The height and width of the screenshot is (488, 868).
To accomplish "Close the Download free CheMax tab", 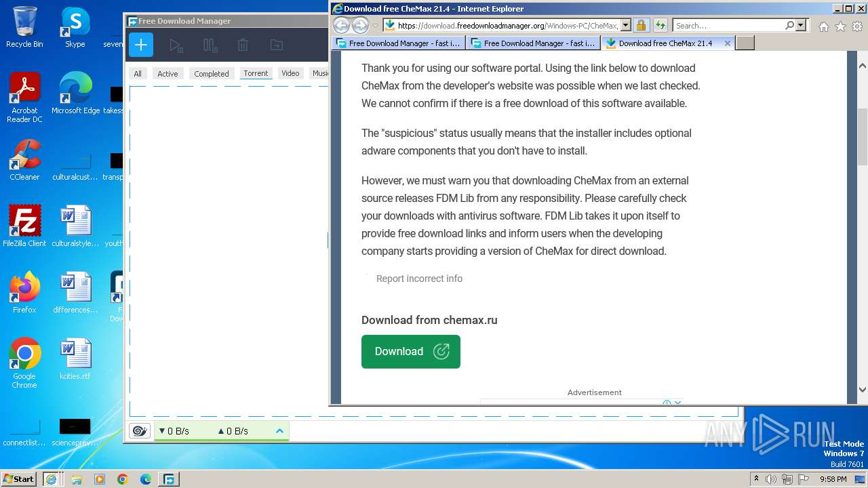I will [728, 43].
